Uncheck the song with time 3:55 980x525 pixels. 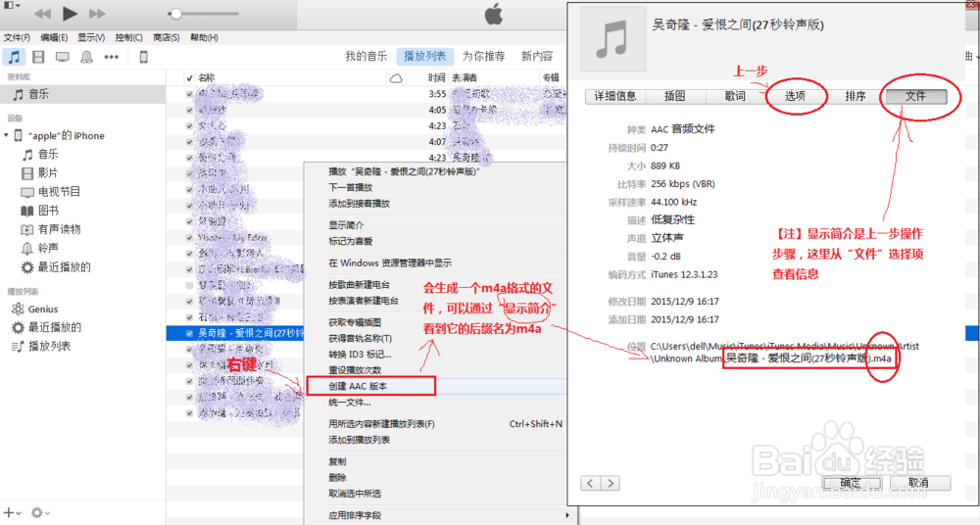click(189, 94)
